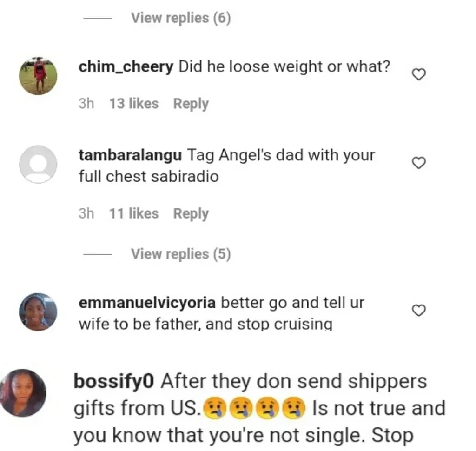Open chim_cheery username link
The image size is (476, 451).
point(126,67)
